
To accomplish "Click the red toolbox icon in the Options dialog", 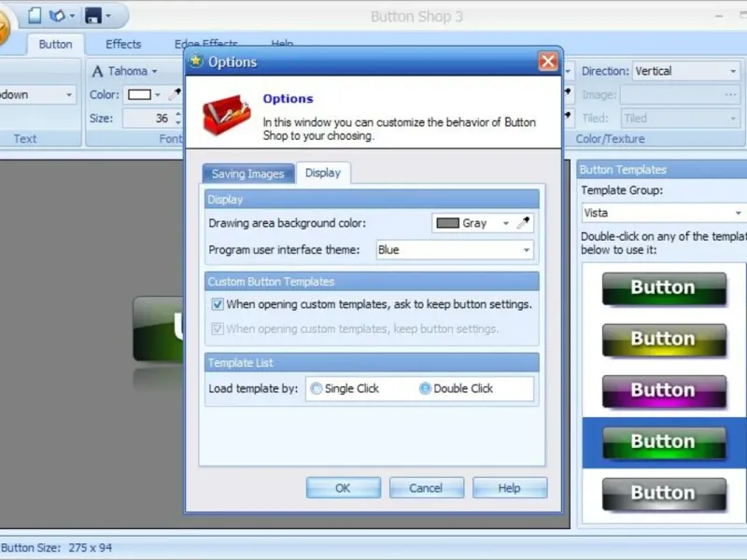I will point(227,114).
